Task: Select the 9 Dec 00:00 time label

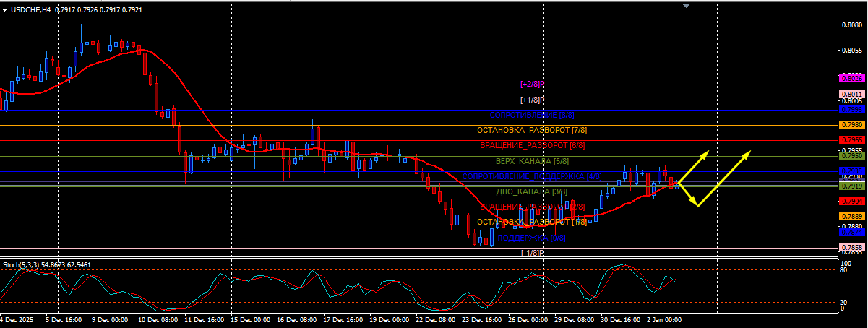Action: (x=108, y=319)
